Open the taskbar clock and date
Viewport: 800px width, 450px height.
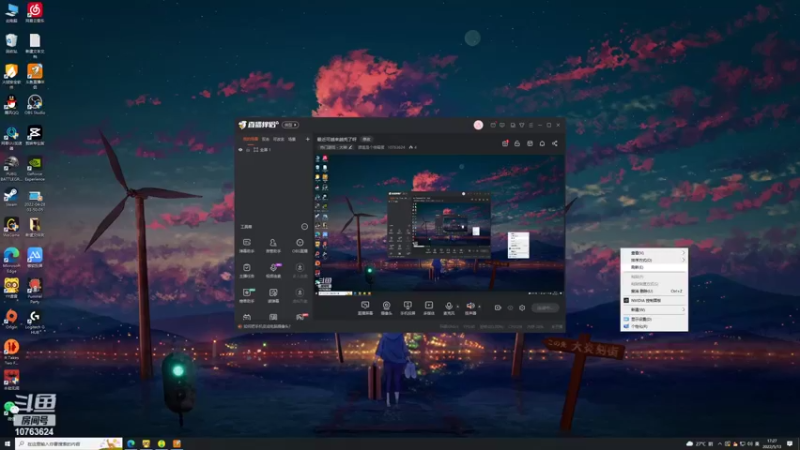pyautogui.click(x=773, y=443)
